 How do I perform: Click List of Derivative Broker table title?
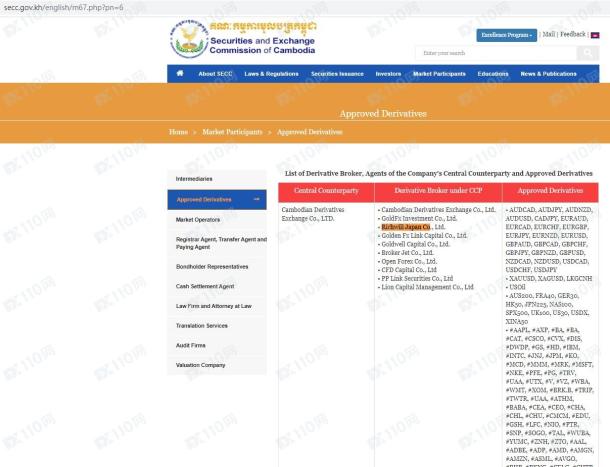[438, 174]
